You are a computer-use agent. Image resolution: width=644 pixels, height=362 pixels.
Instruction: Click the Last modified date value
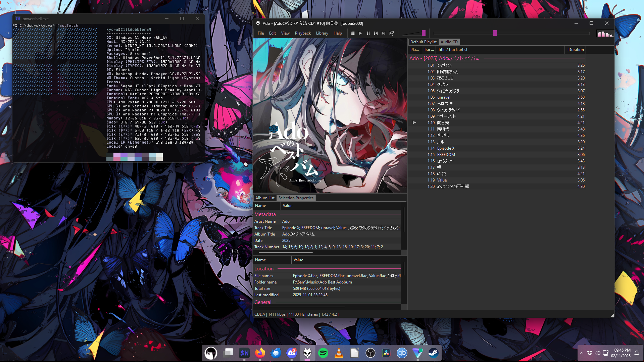point(310,295)
